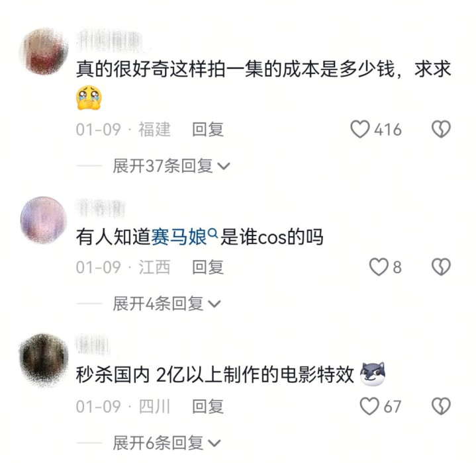Like the 赛马娘 cos comment
The width and height of the screenshot is (476, 463).
click(x=379, y=267)
